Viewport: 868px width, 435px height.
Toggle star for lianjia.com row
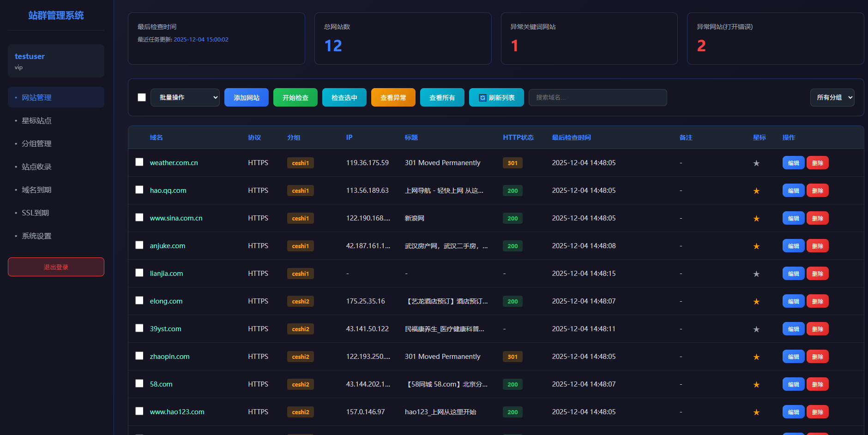click(x=756, y=274)
